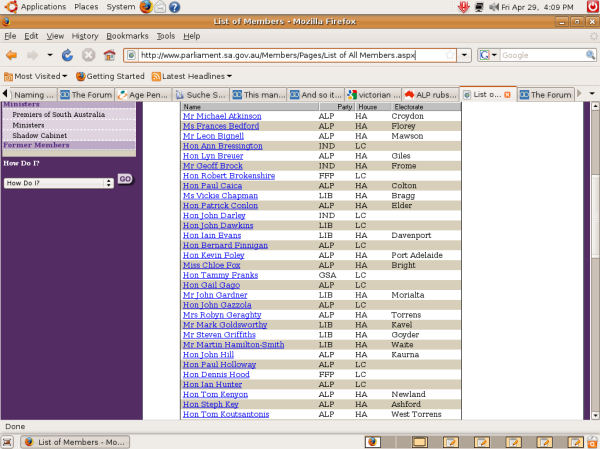The height and width of the screenshot is (449, 600).
Task: Click the bookmark star in address bar
Action: [x=450, y=55]
